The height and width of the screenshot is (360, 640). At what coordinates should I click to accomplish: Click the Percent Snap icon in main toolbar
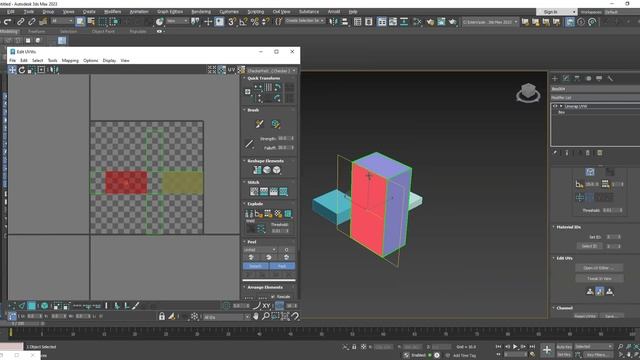pos(255,22)
